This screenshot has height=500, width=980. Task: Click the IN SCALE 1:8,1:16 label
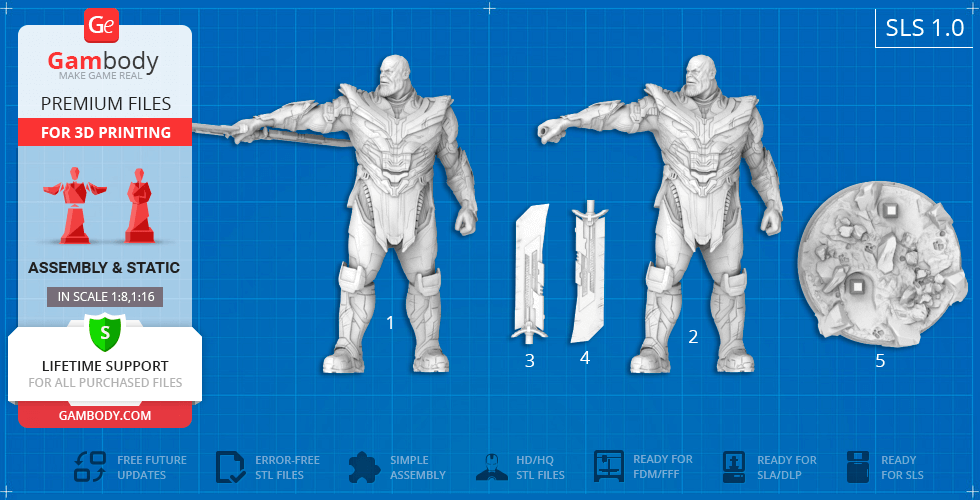pos(105,297)
